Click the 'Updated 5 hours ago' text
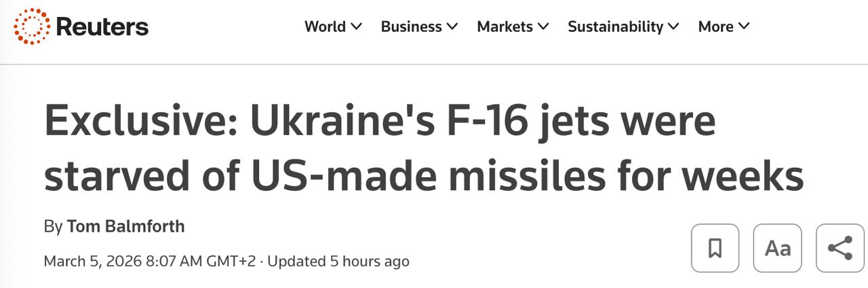This screenshot has width=868, height=288. (x=338, y=261)
